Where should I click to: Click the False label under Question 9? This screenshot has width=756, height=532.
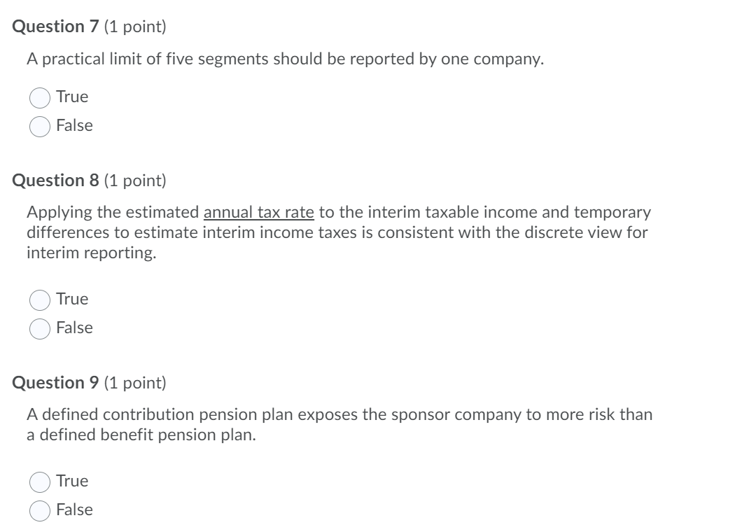tap(74, 510)
